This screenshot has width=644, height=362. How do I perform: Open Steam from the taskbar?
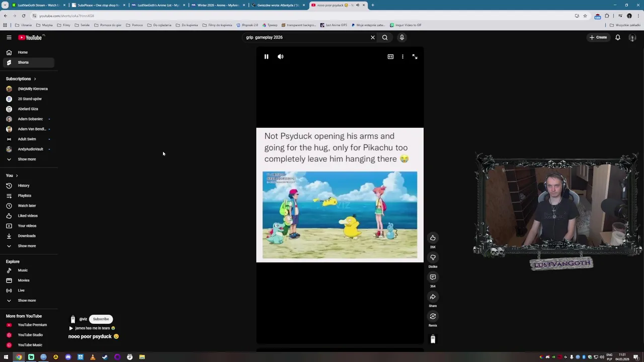[105, 357]
